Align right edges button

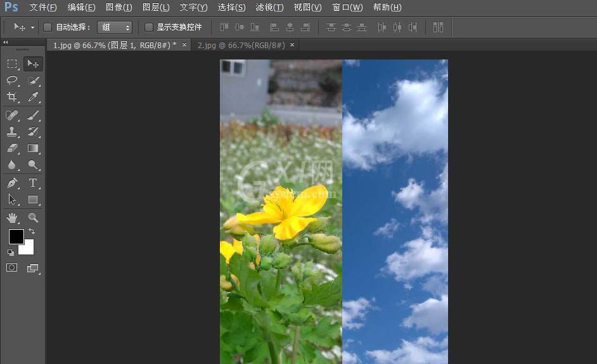305,27
